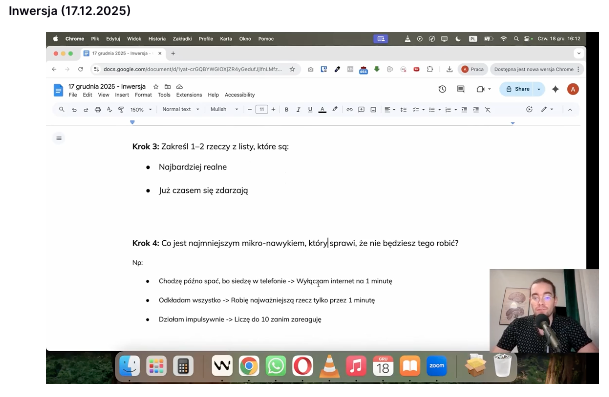This screenshot has height=397, width=609.
Task: Select the '17 grudnia 2025 - Inwersja' browser tab
Action: pos(122,53)
